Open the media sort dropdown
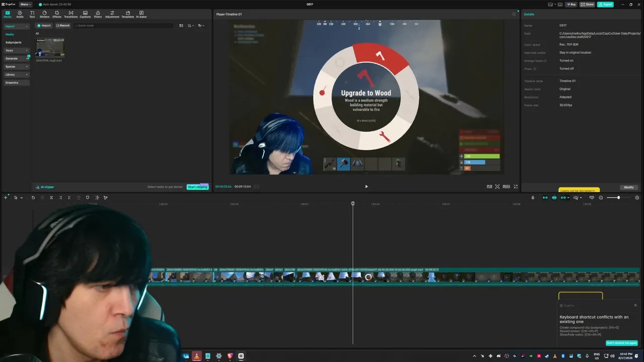The width and height of the screenshot is (644, 362). [x=191, y=26]
